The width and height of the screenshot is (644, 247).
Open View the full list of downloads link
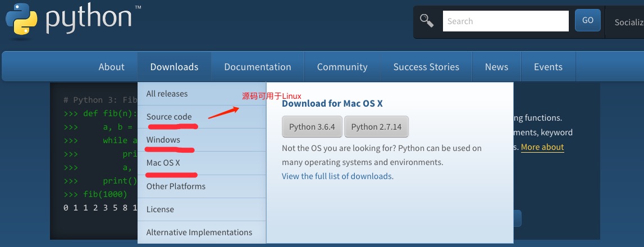click(x=337, y=176)
